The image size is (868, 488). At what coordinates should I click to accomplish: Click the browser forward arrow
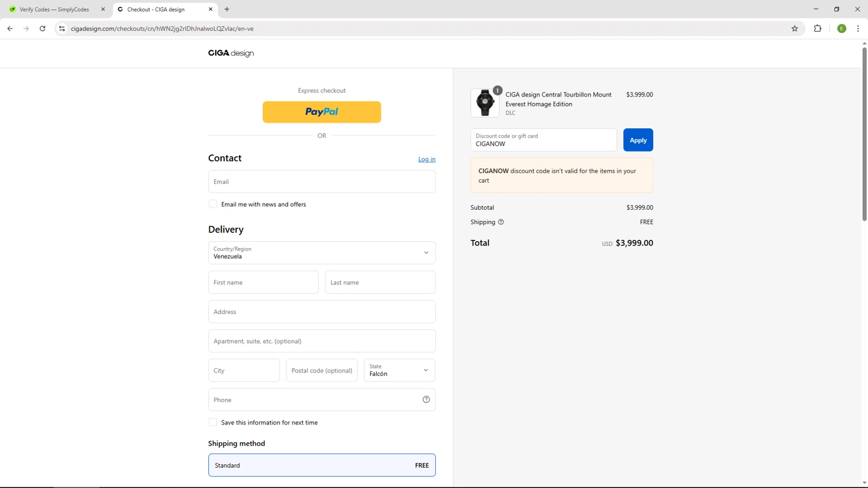tap(26, 28)
